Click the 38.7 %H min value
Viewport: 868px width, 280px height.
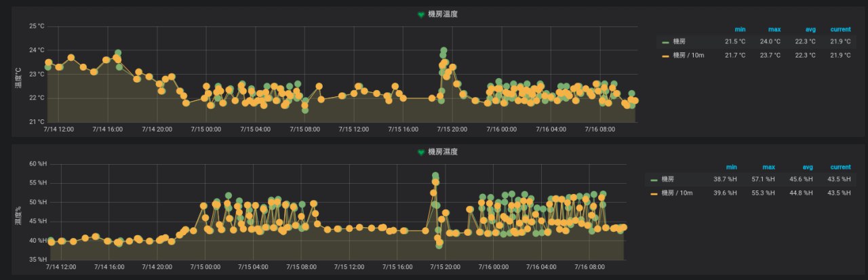(725, 180)
